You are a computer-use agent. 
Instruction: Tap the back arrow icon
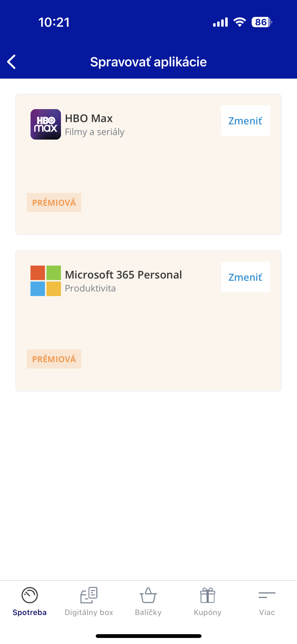click(12, 62)
